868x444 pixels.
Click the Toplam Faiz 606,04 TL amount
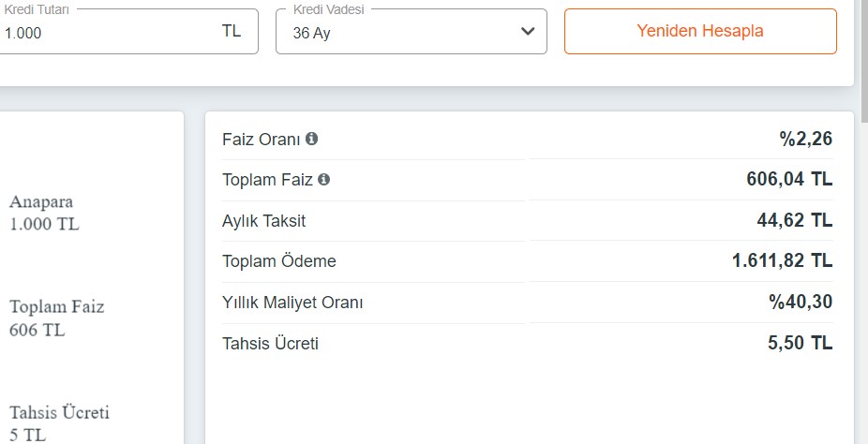point(789,179)
